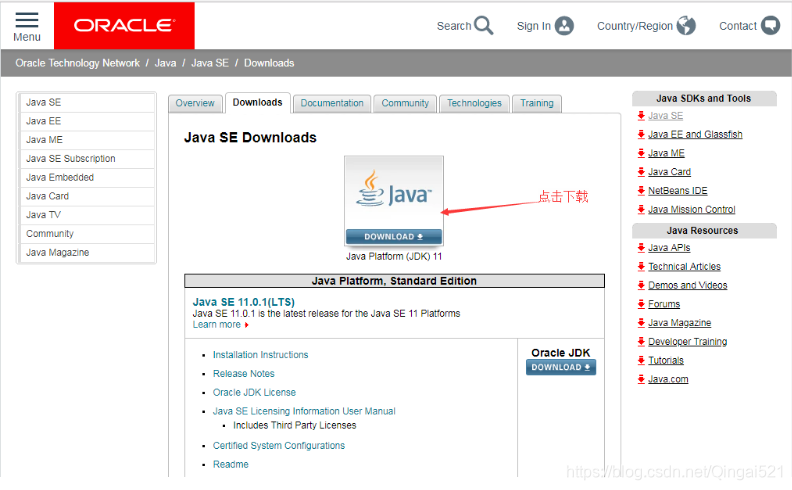The image size is (792, 490).
Task: Click the Developer Training link
Action: pyautogui.click(x=687, y=341)
